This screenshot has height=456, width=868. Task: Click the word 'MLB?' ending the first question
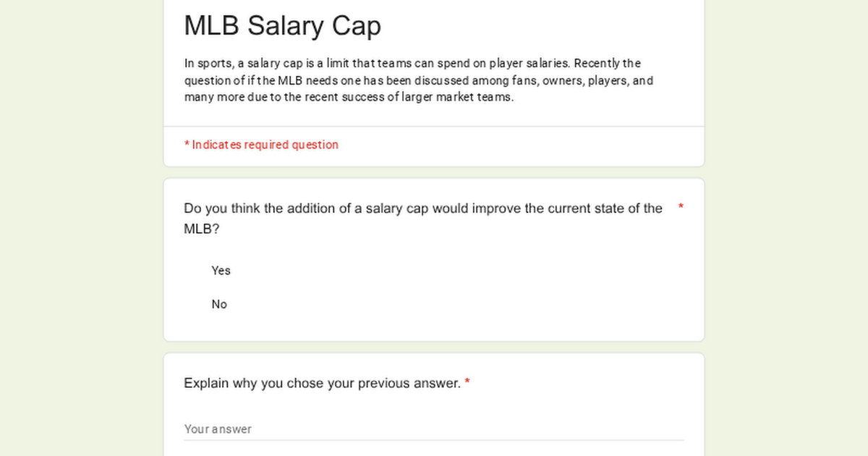202,229
